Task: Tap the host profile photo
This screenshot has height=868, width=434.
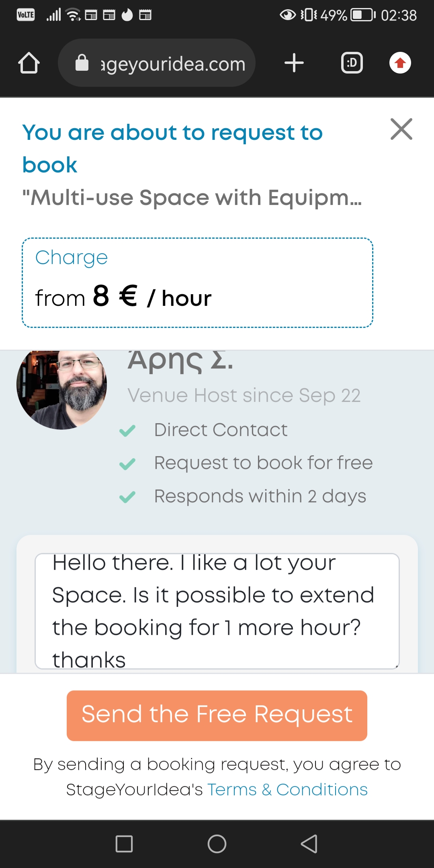Action: pos(61,387)
